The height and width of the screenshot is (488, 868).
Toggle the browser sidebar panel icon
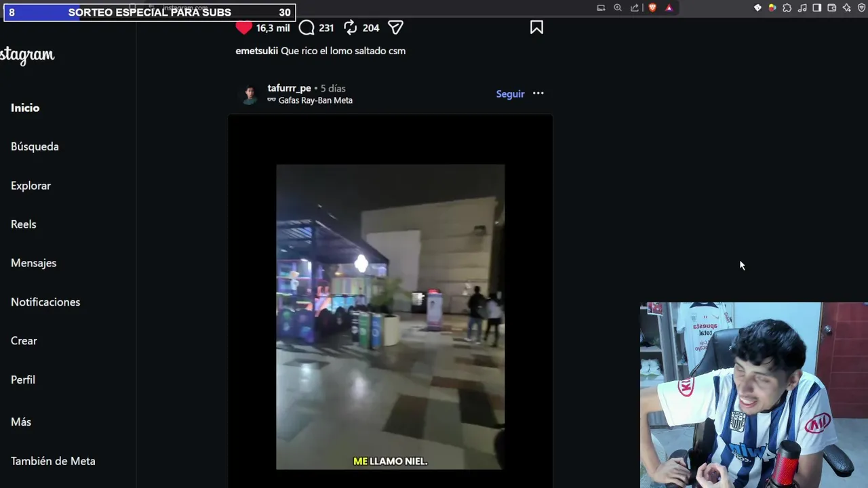coord(817,8)
